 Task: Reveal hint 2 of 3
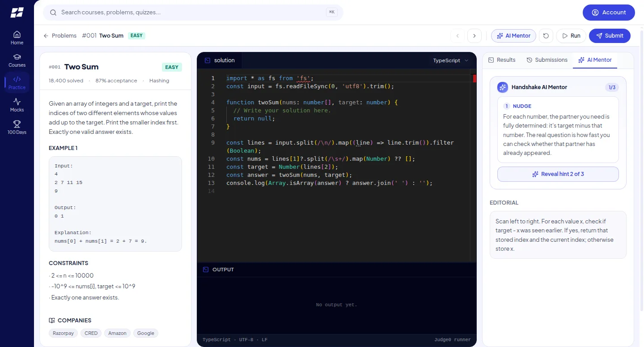click(x=558, y=174)
